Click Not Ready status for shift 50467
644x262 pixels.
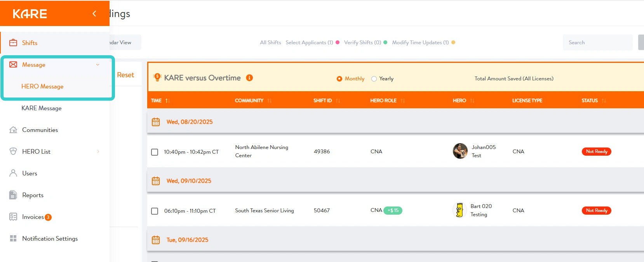[596, 210]
